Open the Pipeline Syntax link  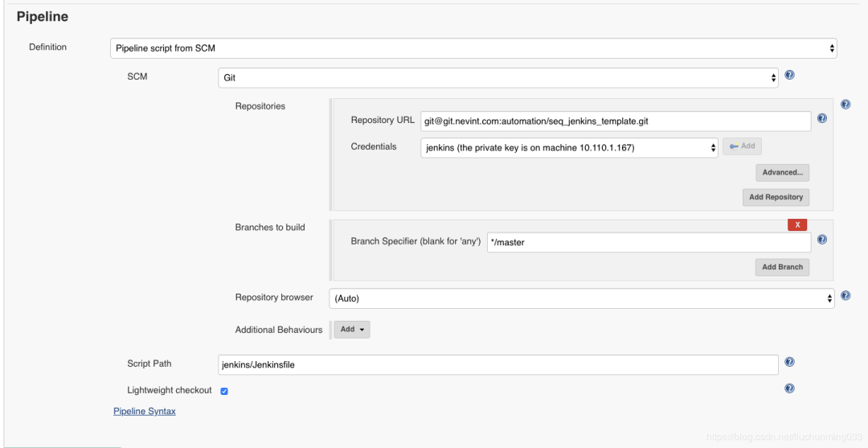coord(145,412)
